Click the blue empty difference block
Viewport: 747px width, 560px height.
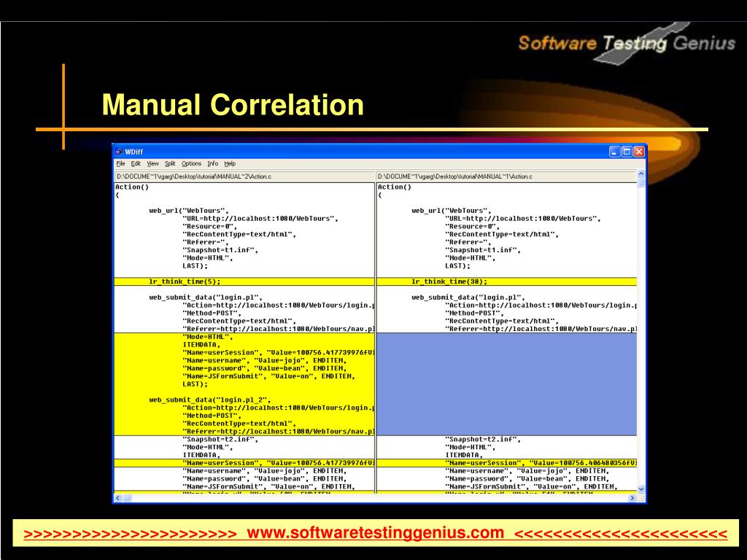pos(506,384)
